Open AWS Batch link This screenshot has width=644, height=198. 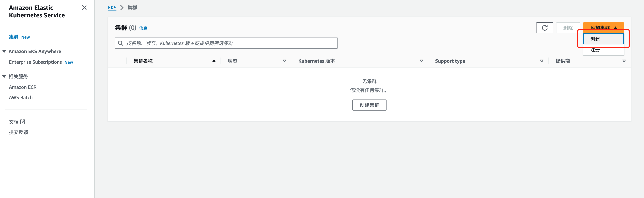tap(21, 98)
